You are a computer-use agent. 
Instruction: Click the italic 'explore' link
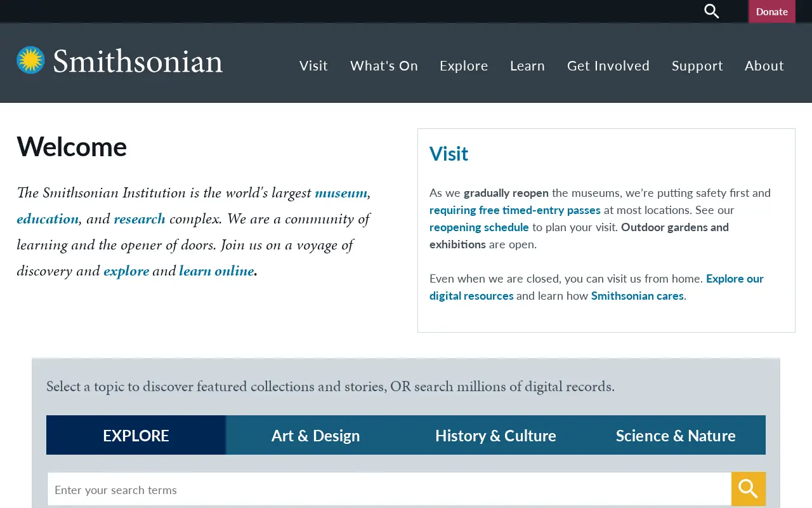[126, 271]
